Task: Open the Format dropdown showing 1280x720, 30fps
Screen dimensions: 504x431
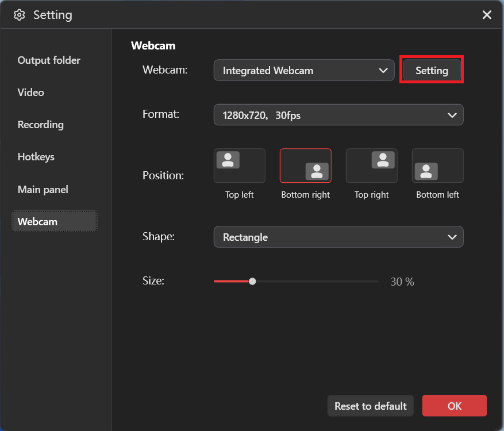Action: click(338, 115)
